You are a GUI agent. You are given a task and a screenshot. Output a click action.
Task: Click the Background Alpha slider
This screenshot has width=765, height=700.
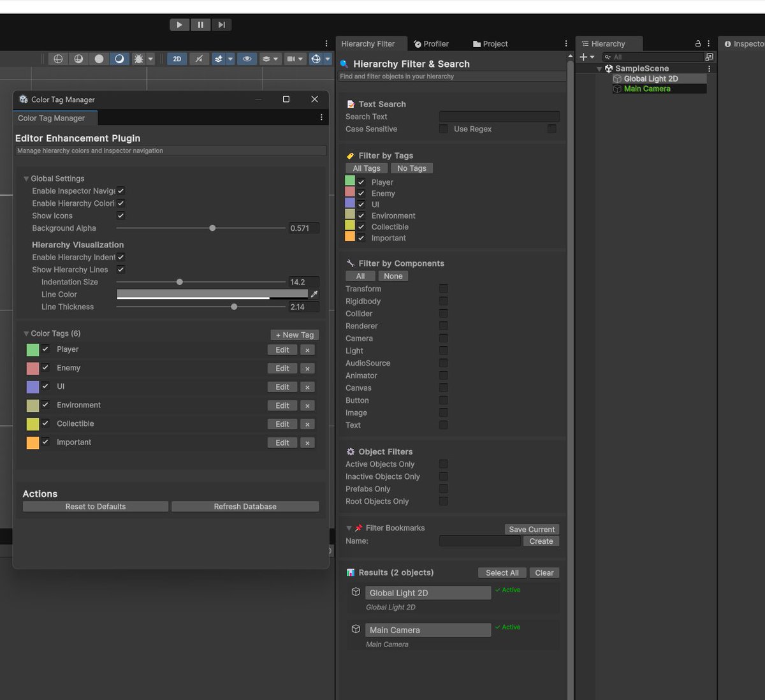201,228
